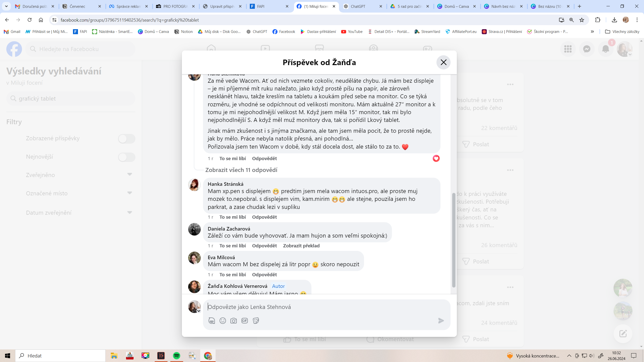This screenshot has width=644, height=362.
Task: Expand the Datum zveřejnění dropdown
Action: (130, 212)
